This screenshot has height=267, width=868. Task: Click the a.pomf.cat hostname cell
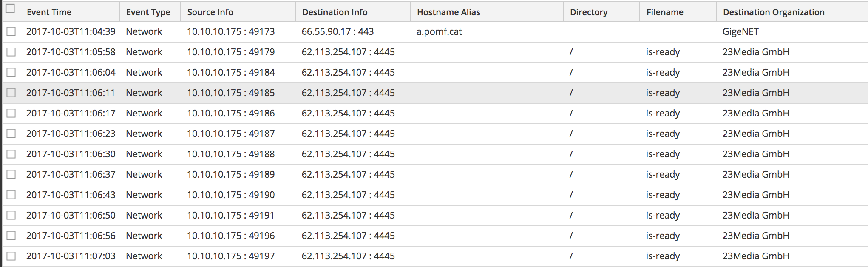(439, 32)
